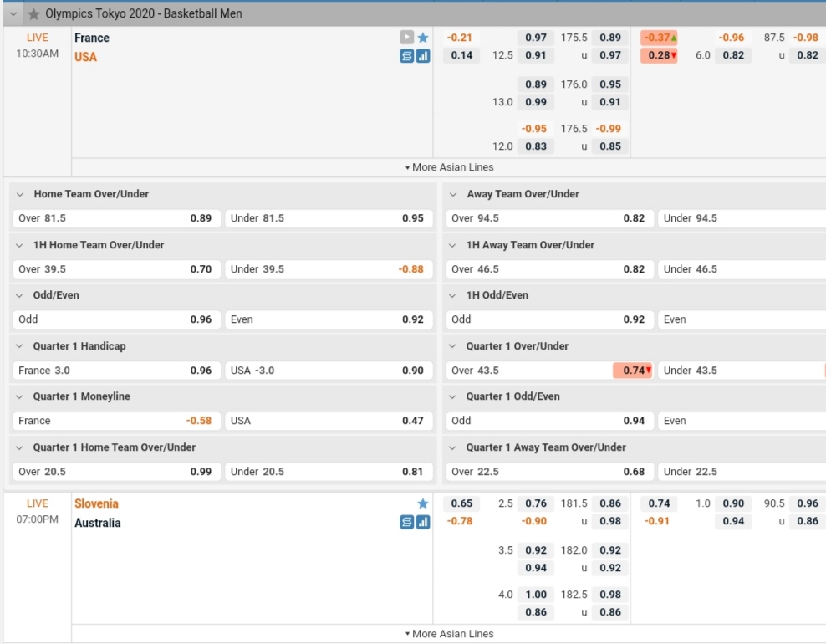Select Over 46.5 1H away at 0.82
The image size is (826, 644).
coord(549,268)
